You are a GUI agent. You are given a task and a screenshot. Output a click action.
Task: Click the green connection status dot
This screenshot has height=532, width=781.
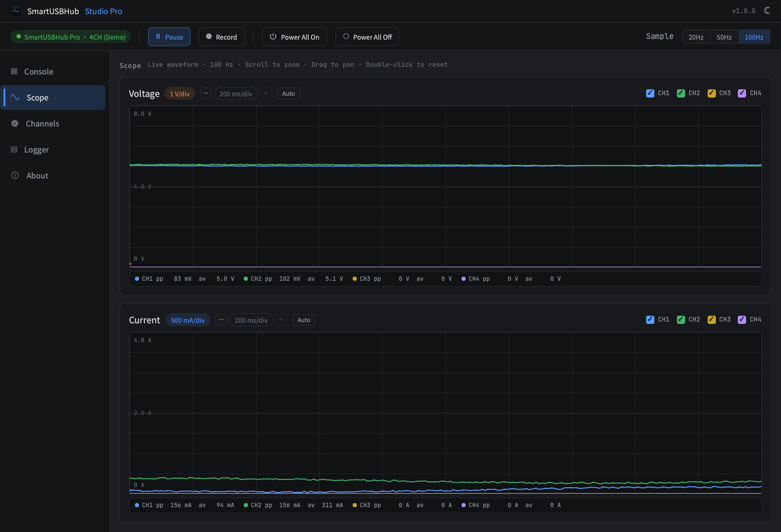click(18, 37)
